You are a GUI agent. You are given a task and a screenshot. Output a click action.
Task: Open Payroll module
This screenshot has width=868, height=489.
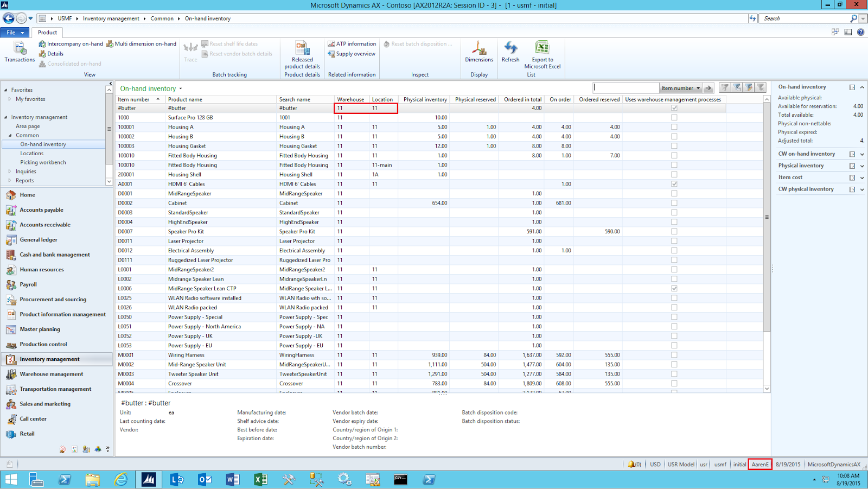pyautogui.click(x=28, y=284)
